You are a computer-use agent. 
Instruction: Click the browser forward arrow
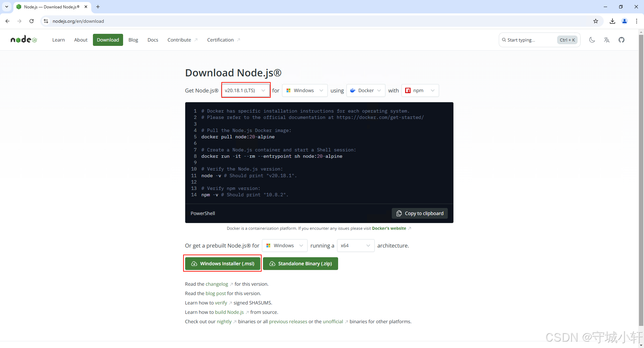(19, 21)
